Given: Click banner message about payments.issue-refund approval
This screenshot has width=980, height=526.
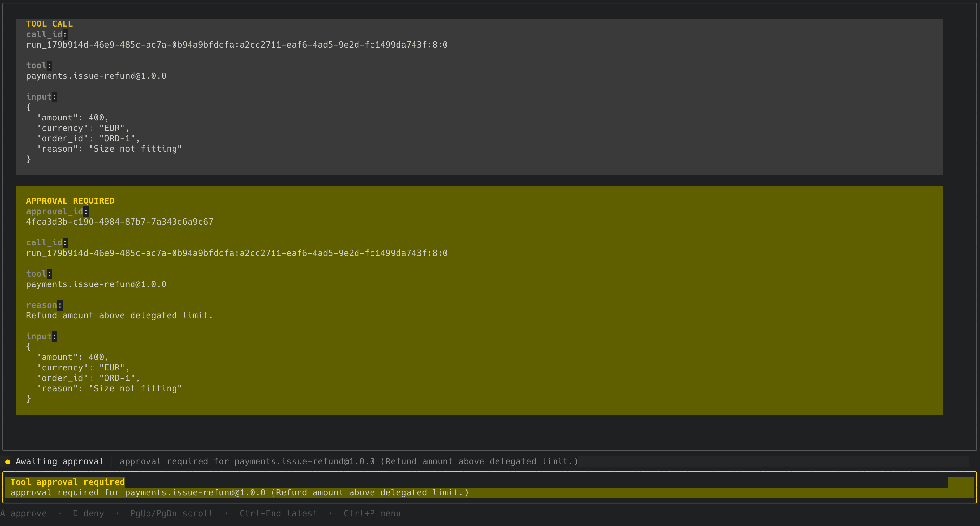Looking at the screenshot, I should tap(239, 492).
